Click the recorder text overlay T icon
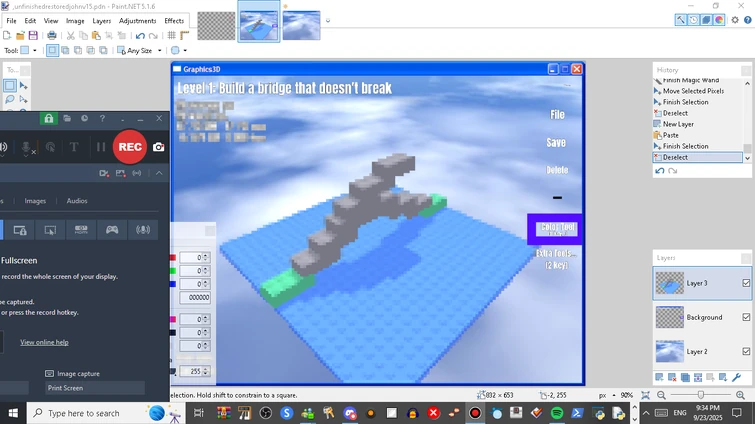755x424 pixels. click(74, 147)
